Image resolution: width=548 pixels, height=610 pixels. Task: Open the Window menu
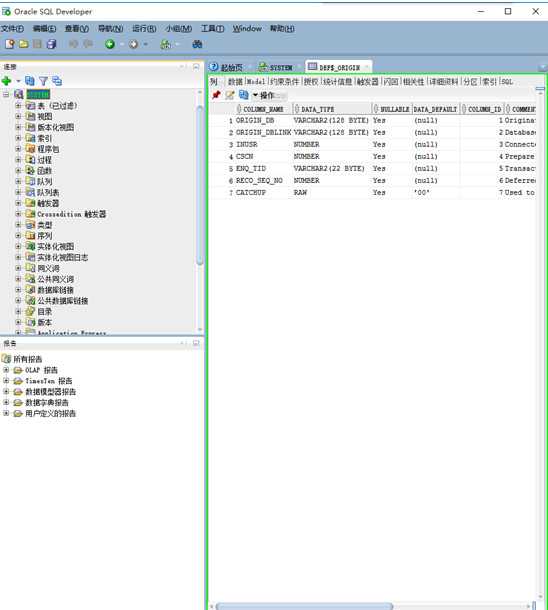247,29
